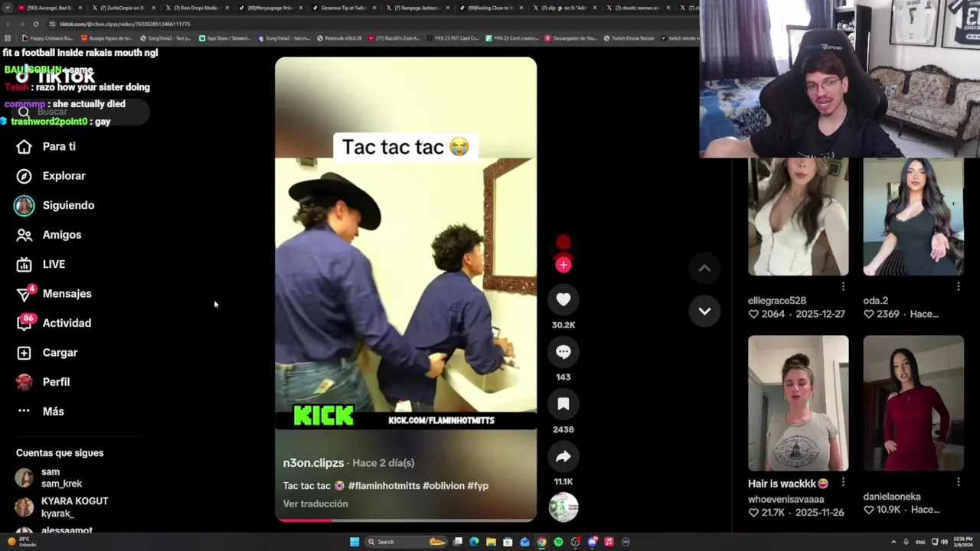Open #fyp hashtag
This screenshot has height=551, width=980.
tap(478, 486)
